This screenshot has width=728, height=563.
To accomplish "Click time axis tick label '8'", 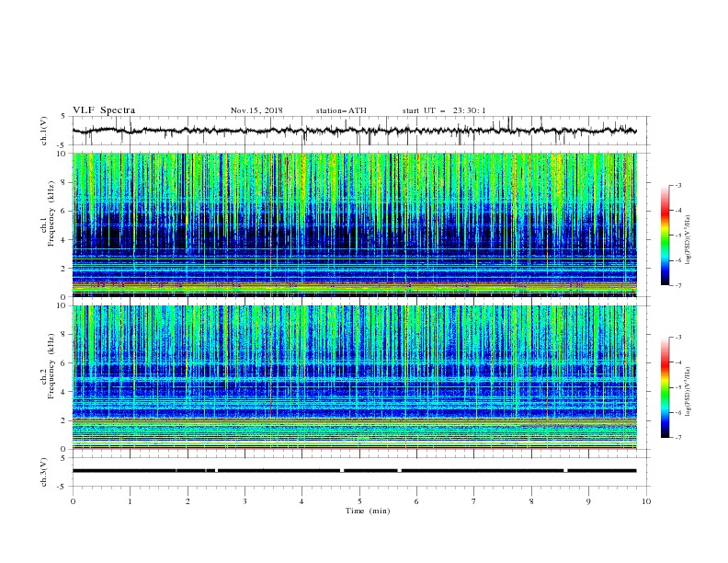I will click(x=531, y=501).
